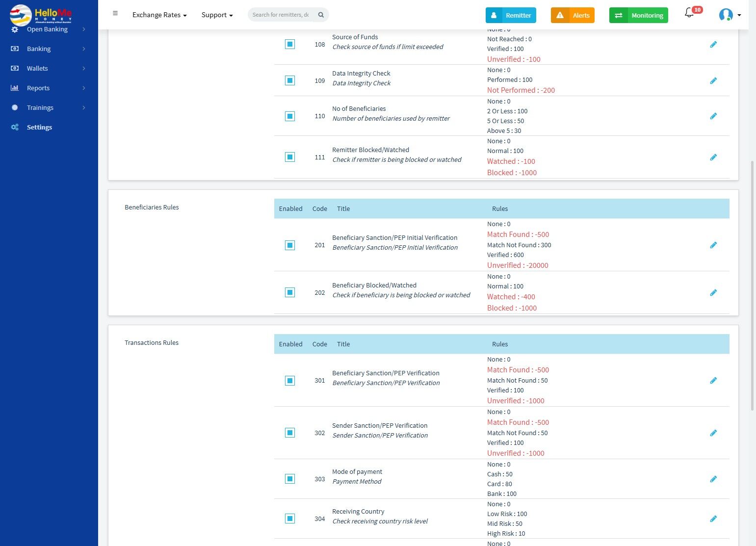Image resolution: width=756 pixels, height=546 pixels.
Task: Open the Open Banking sidebar menu
Action: pyautogui.click(x=49, y=30)
